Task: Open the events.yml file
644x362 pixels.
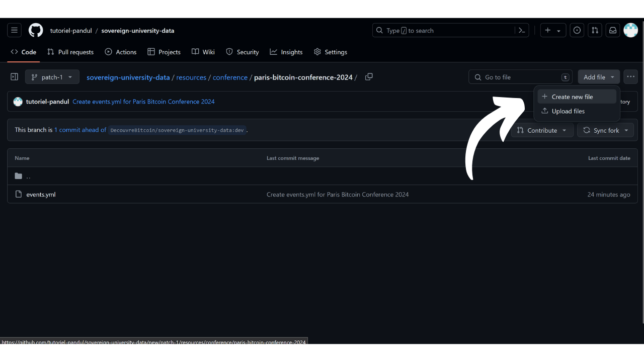Action: 41,194
